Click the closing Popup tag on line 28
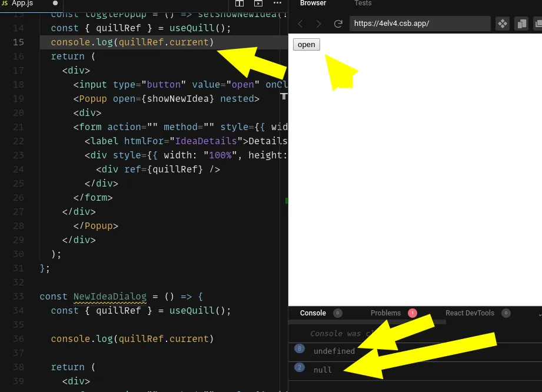Image resolution: width=542 pixels, height=392 pixels. tap(96, 226)
